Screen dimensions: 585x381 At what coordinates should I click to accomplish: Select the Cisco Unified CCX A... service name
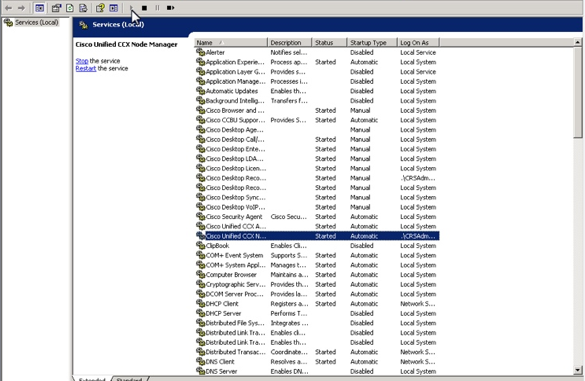pyautogui.click(x=236, y=227)
